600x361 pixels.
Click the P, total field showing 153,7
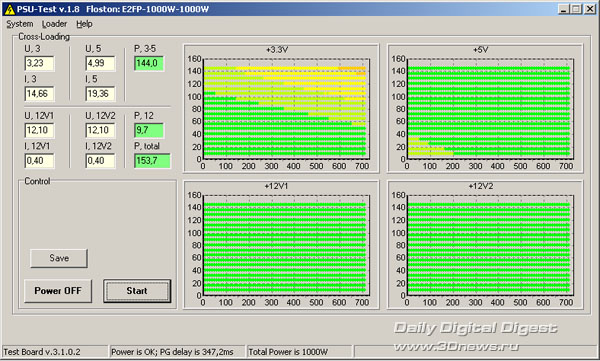pos(152,161)
